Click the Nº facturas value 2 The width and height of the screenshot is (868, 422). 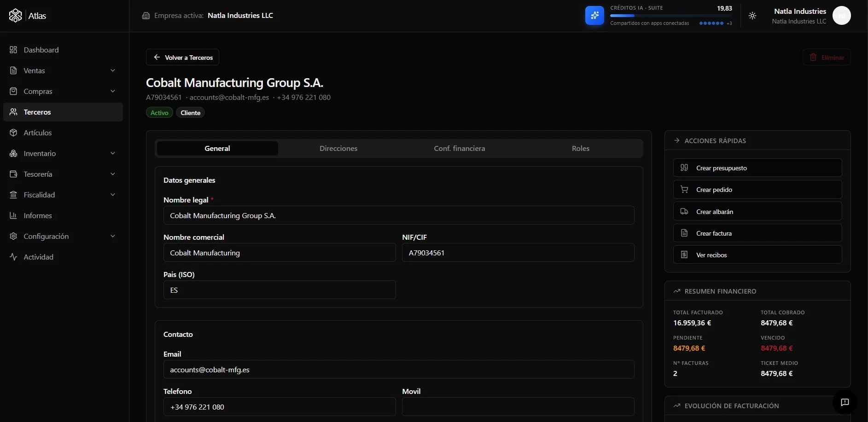pyautogui.click(x=675, y=374)
